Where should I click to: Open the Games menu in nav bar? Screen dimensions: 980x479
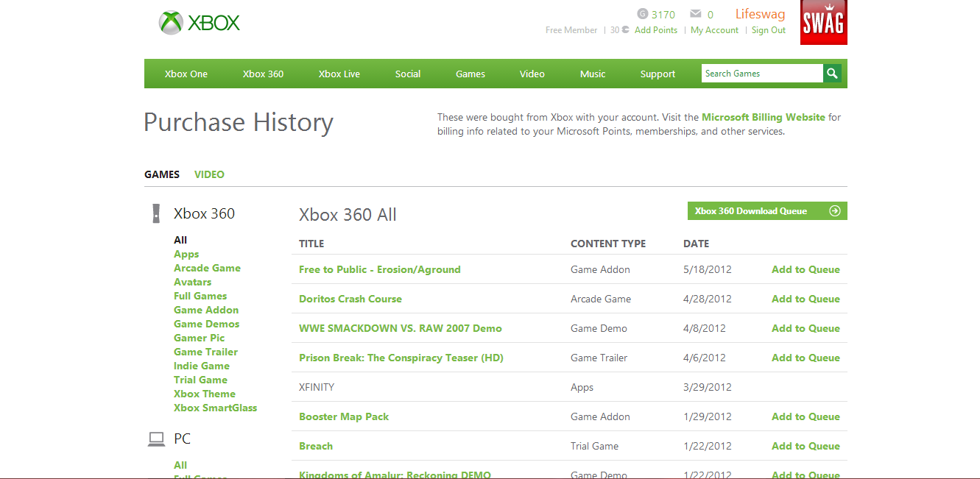coord(470,74)
